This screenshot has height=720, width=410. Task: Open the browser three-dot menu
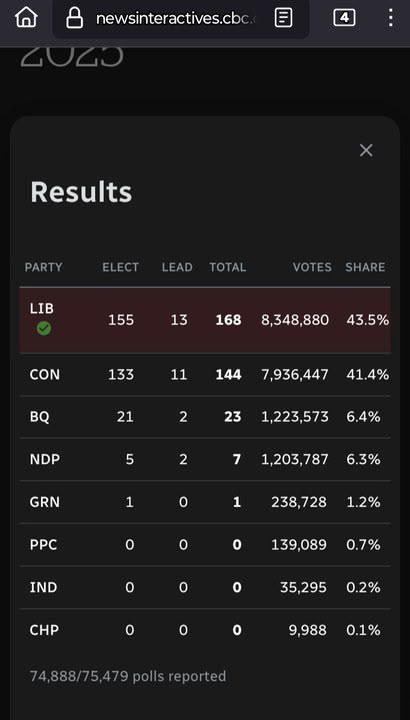point(390,18)
